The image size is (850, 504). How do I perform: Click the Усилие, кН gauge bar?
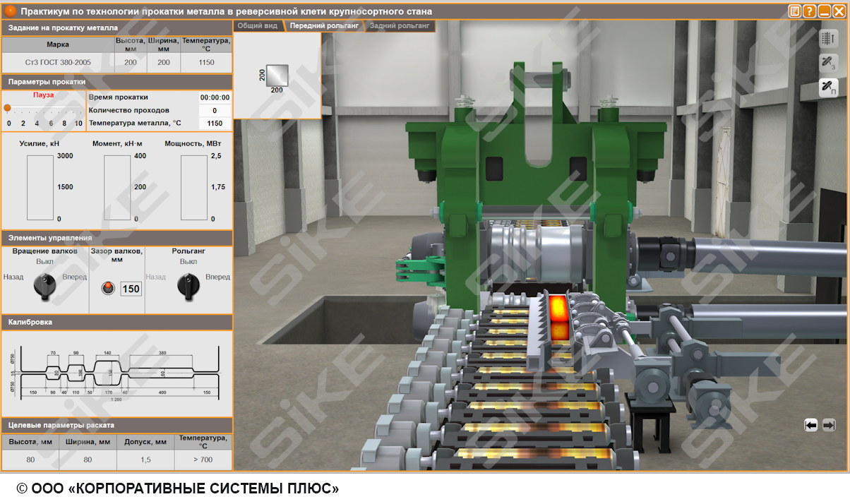(41, 187)
